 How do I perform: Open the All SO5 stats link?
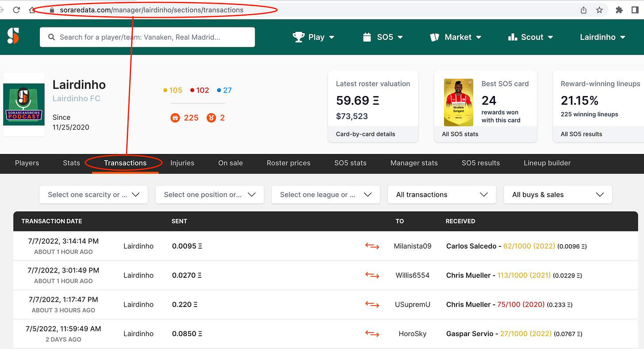click(x=460, y=134)
